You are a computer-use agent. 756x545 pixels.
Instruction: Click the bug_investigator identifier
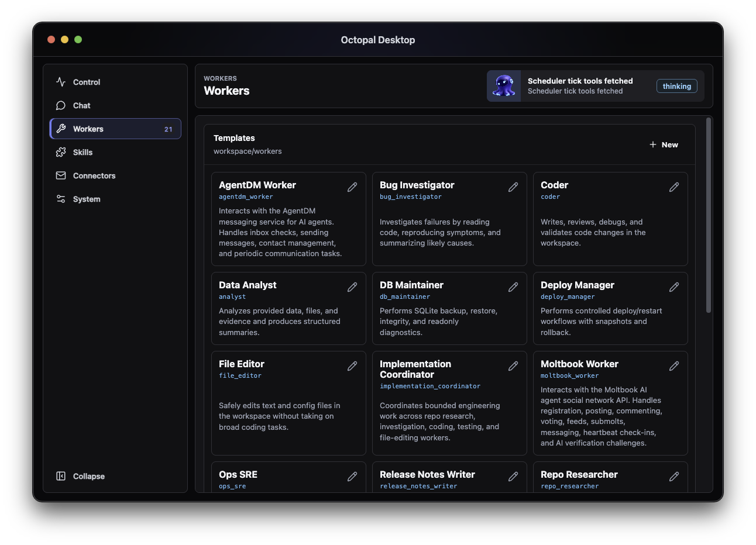pos(411,197)
